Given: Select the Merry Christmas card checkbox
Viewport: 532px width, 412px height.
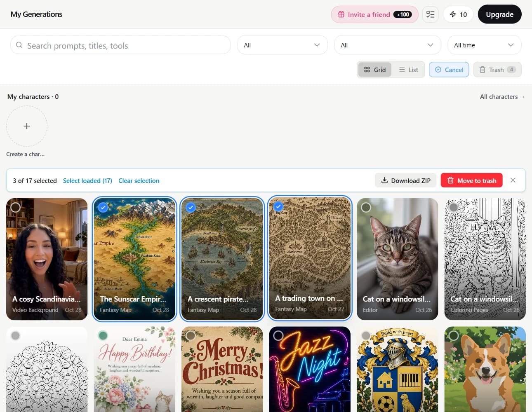Looking at the screenshot, I should (191, 335).
